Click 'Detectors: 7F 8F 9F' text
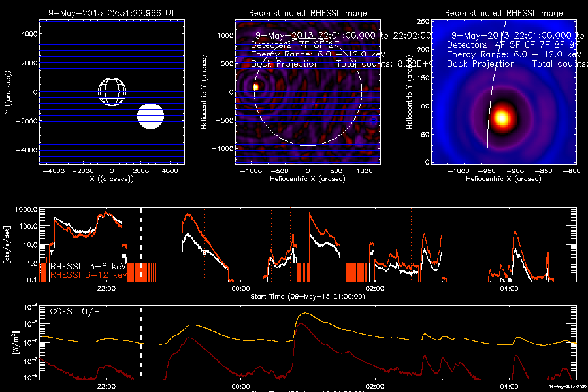The width and height of the screenshot is (588, 392). [295, 44]
